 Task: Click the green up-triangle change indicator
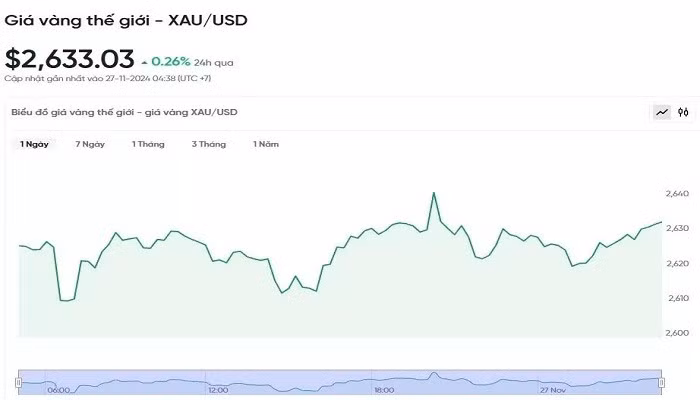145,62
